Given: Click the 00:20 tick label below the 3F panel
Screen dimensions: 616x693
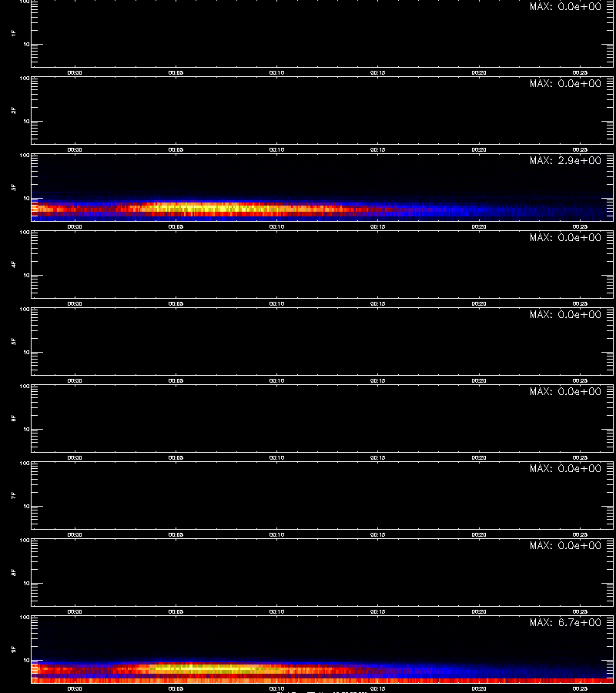Looking at the screenshot, I should (479, 226).
